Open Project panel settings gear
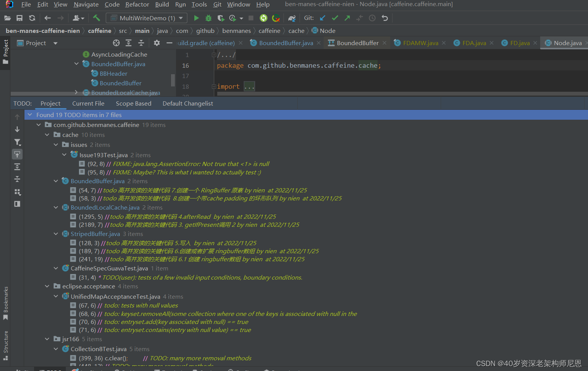The image size is (588, 371). click(x=157, y=43)
